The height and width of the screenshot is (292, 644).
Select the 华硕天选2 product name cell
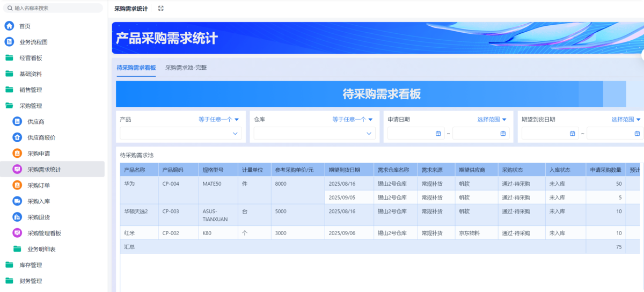pos(139,215)
